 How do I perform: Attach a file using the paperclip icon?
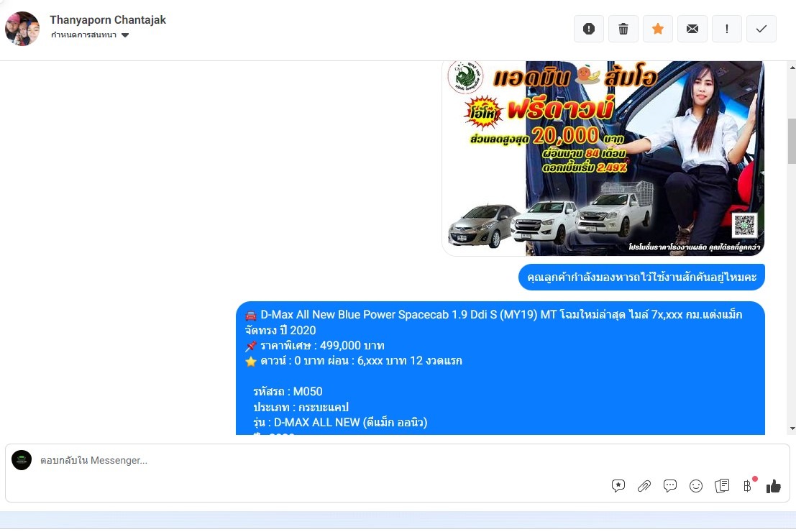[644, 486]
